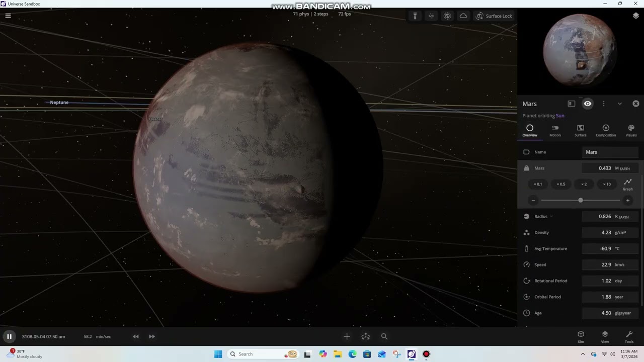Viewport: 644px width, 362px height.
Task: Slow down simulation with rewind arrows
Action: (135, 336)
